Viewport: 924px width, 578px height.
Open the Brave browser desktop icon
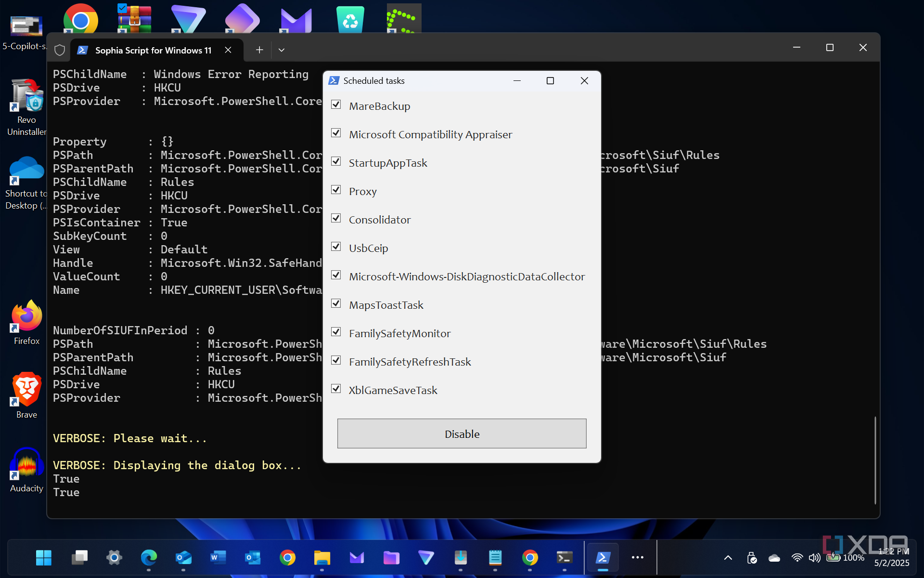click(26, 395)
